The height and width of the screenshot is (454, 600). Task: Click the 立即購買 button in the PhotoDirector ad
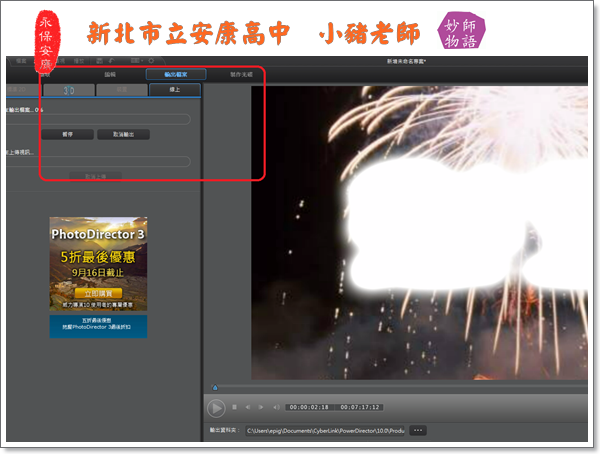click(98, 294)
